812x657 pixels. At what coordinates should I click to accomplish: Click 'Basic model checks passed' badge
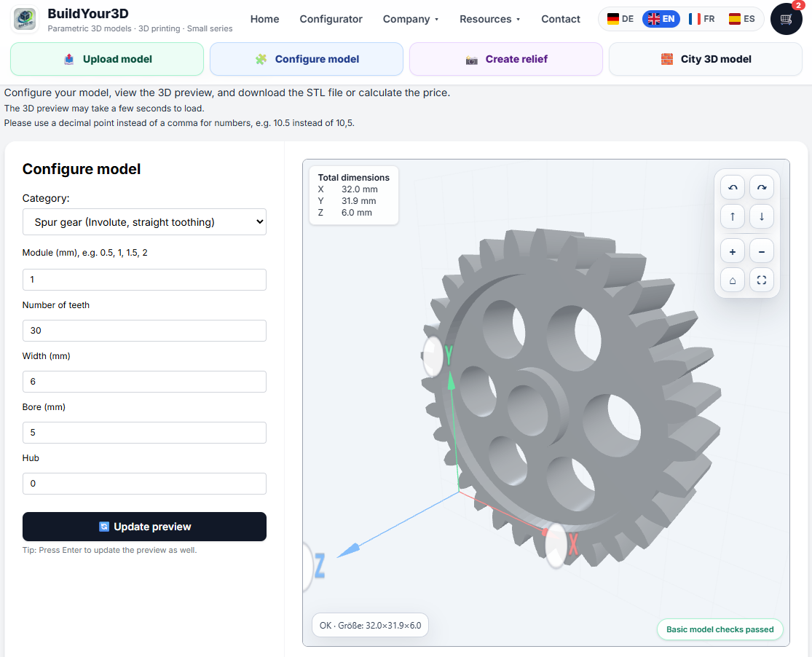pos(720,629)
